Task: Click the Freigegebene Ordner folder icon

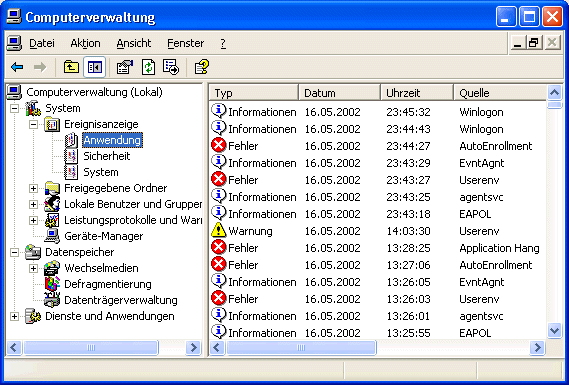Action: coord(52,188)
